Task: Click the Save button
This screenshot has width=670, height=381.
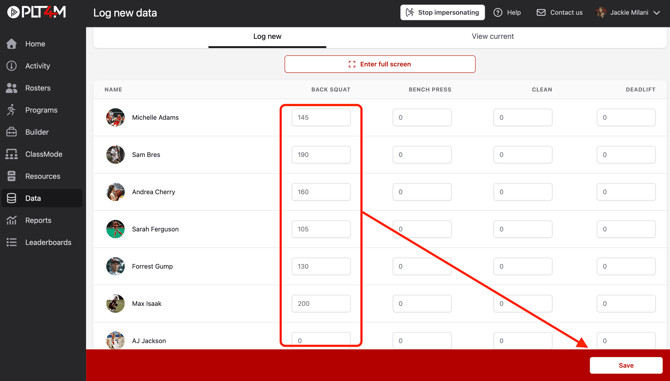Action: pos(626,365)
